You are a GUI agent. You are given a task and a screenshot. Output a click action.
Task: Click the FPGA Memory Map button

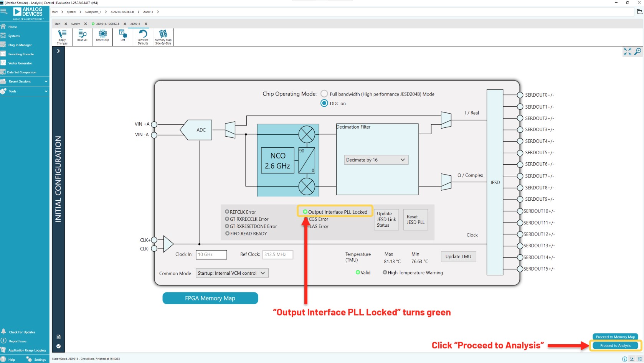coord(210,298)
